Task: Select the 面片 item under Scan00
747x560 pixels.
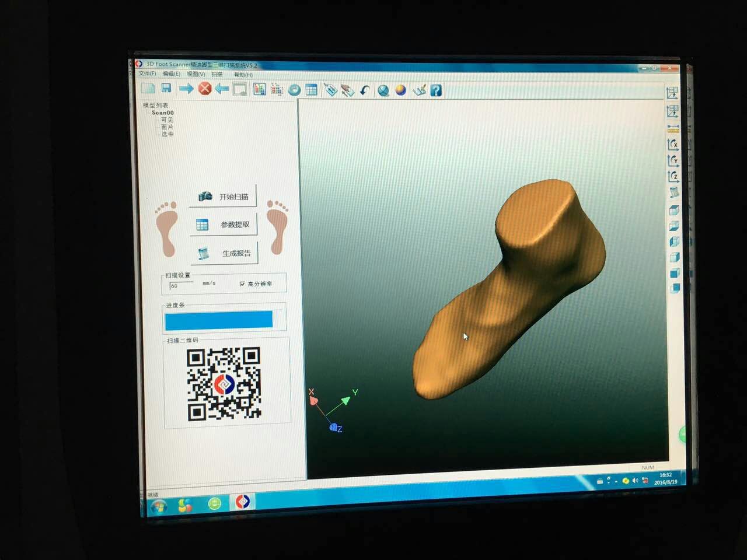Action: coord(167,127)
